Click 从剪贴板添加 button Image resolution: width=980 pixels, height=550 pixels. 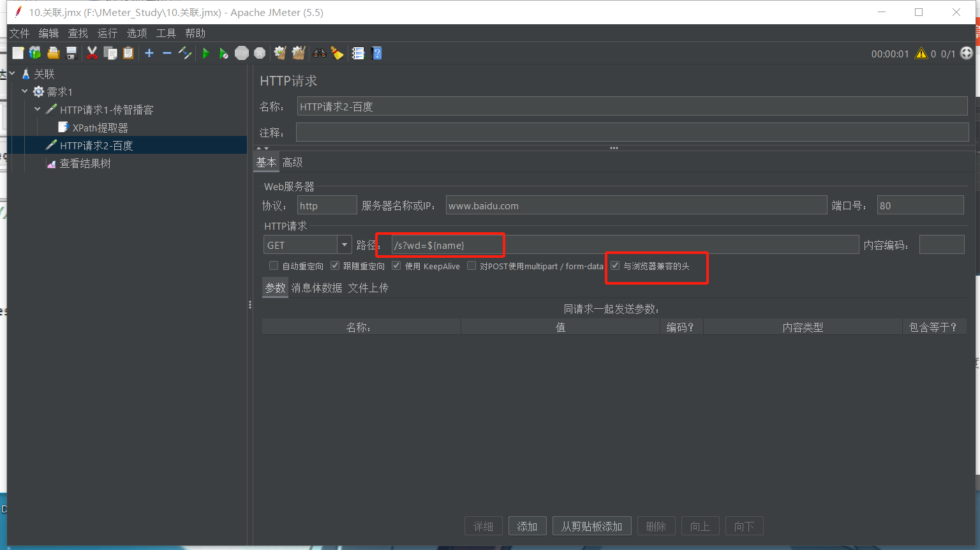click(591, 526)
